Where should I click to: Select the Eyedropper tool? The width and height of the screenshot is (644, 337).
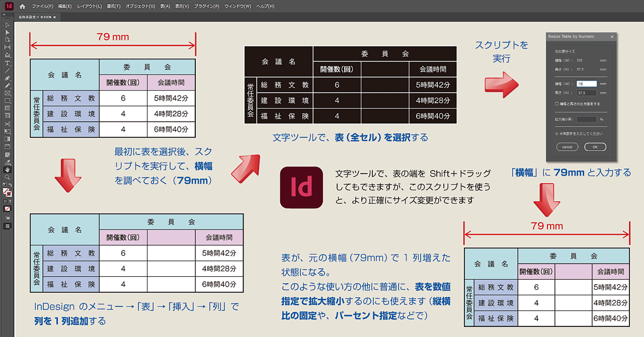[7, 162]
